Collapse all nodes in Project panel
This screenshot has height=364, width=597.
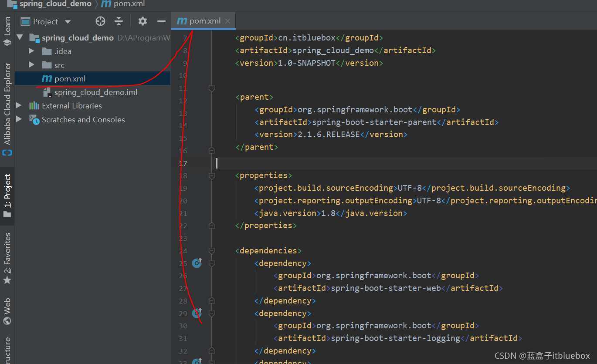119,21
